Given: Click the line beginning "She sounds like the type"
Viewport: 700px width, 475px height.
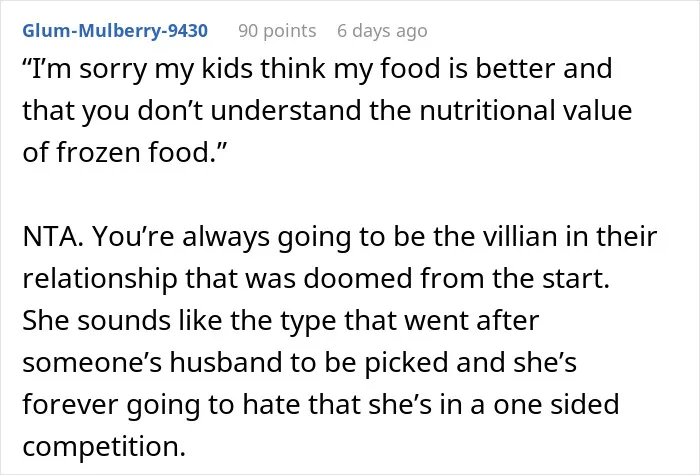Looking at the screenshot, I should [280, 321].
